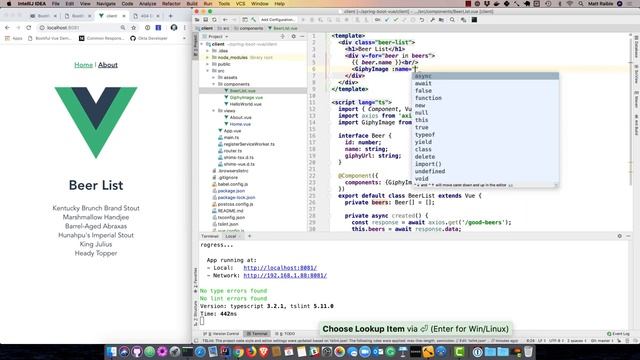Select package.json in the project tree
Viewport: 640px width, 360px height.
[231, 191]
